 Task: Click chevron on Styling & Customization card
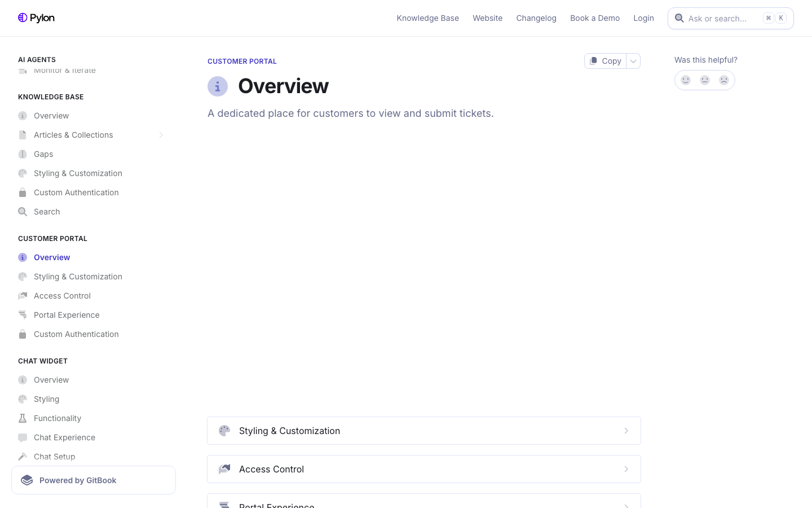click(626, 431)
